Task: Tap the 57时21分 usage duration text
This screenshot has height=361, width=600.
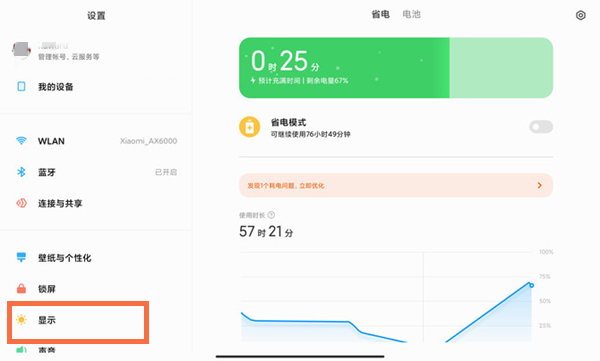Action: [x=266, y=232]
